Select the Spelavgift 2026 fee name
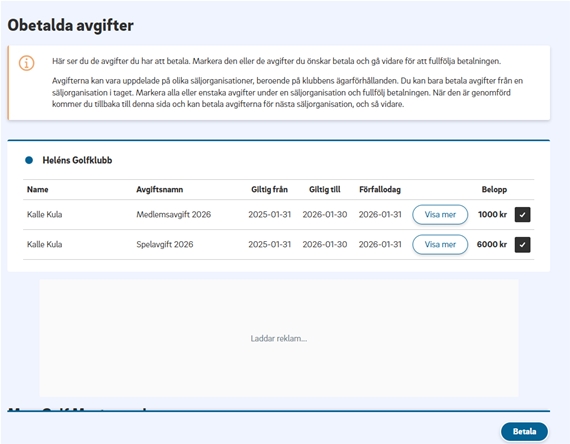570x444 pixels. pos(165,244)
